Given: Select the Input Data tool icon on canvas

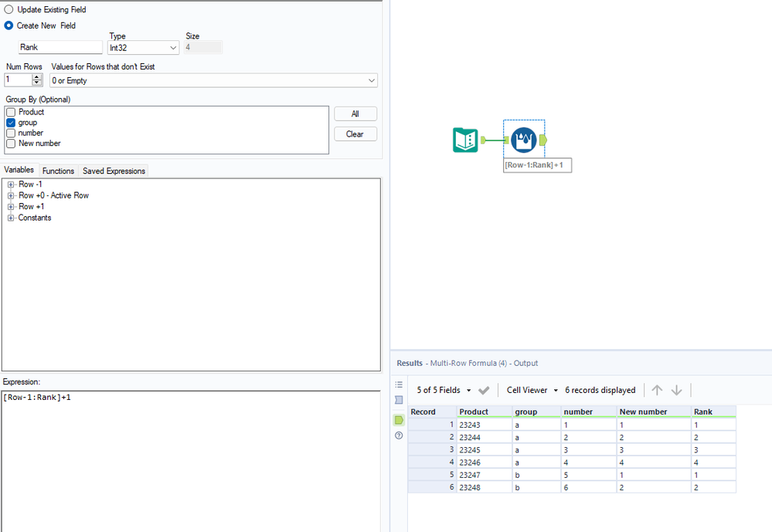Looking at the screenshot, I should coord(465,140).
